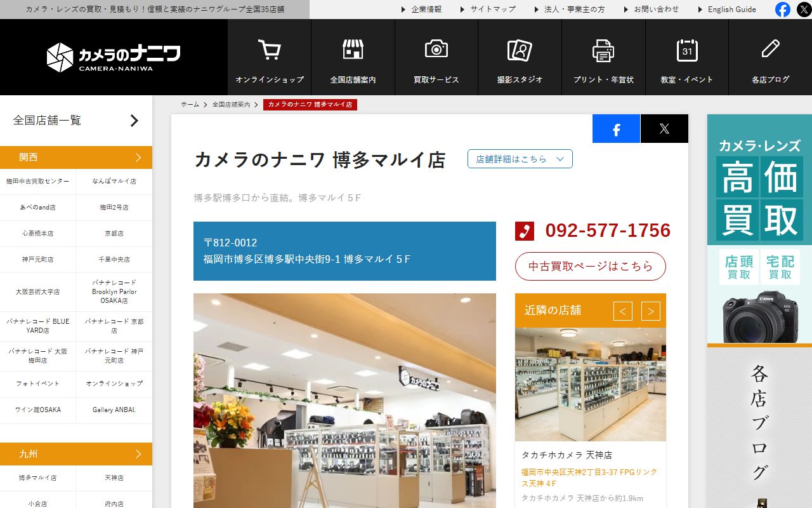
Task: Share page via blue Facebook button
Action: (x=616, y=129)
